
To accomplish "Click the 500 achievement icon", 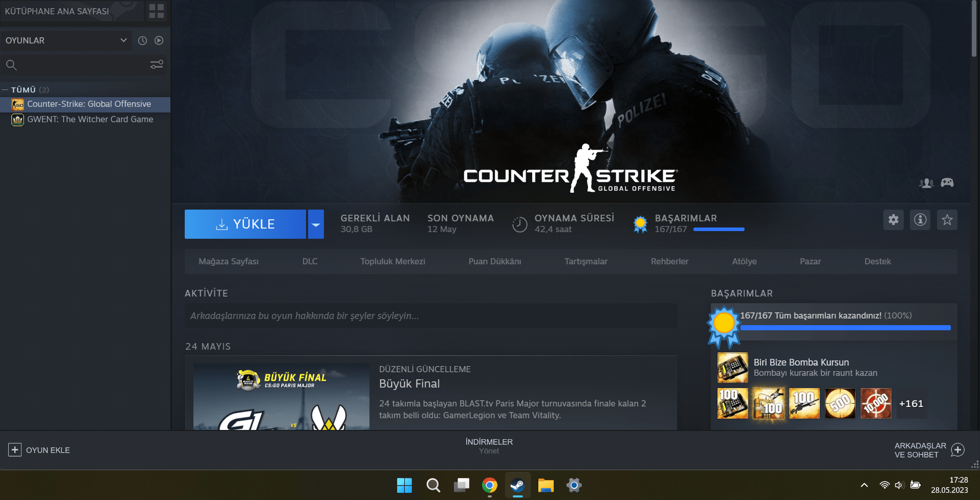I will (x=840, y=403).
